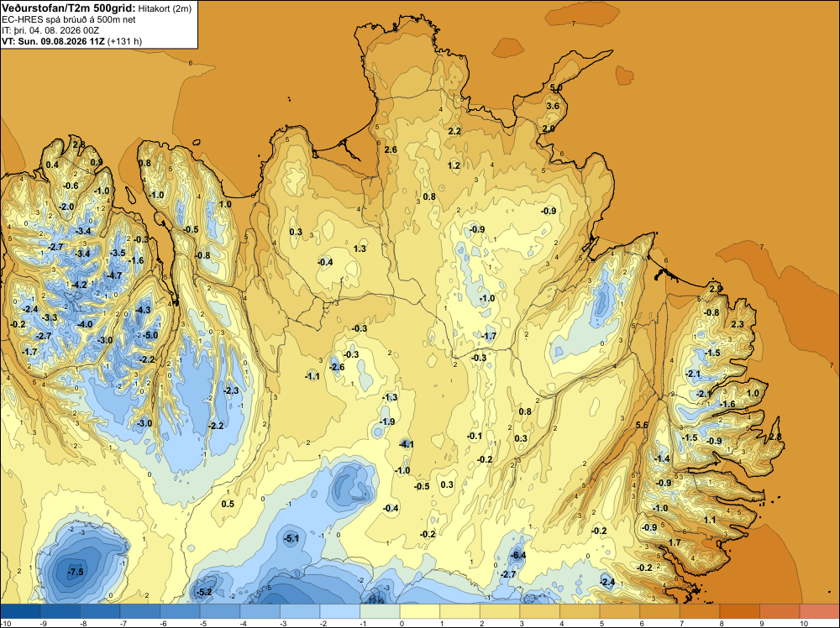Select the VT: Sun. 09.08.2026 11Z line
Image resolution: width=840 pixels, height=628 pixels.
(x=54, y=41)
